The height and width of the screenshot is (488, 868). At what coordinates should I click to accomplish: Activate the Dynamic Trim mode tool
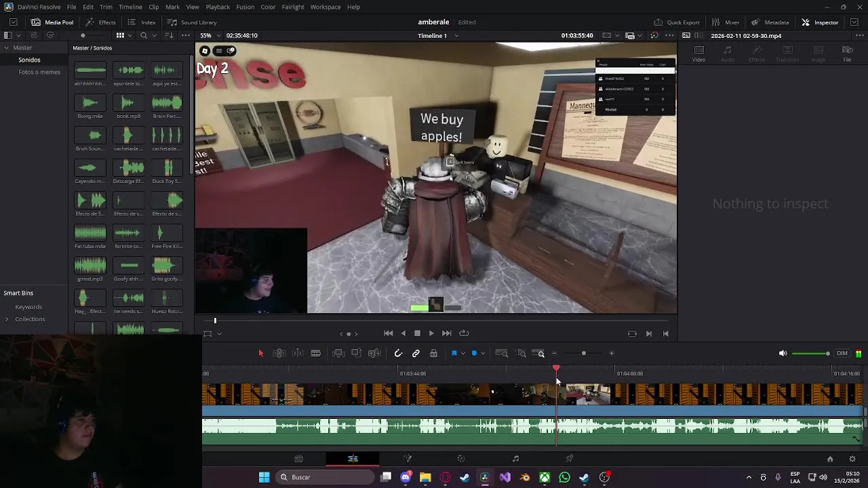298,353
